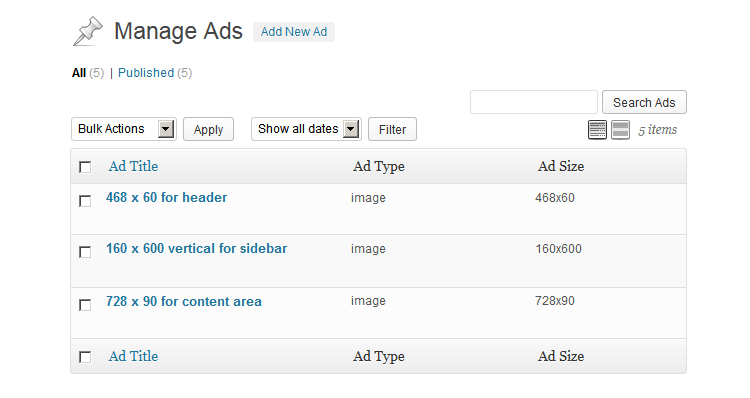Click the 468x60 size cell
Screen dimensions: 750x398
[x=555, y=198]
